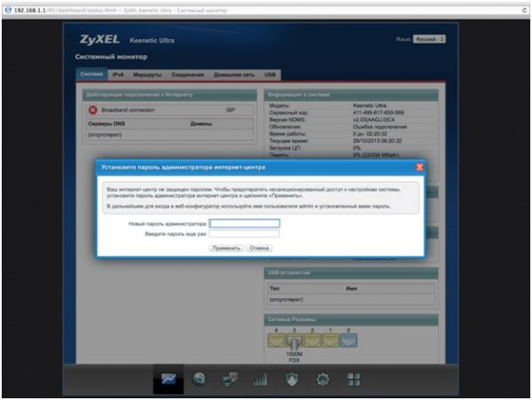Click the 1000M FDX port speed label
This screenshot has width=532, height=400.
294,357
